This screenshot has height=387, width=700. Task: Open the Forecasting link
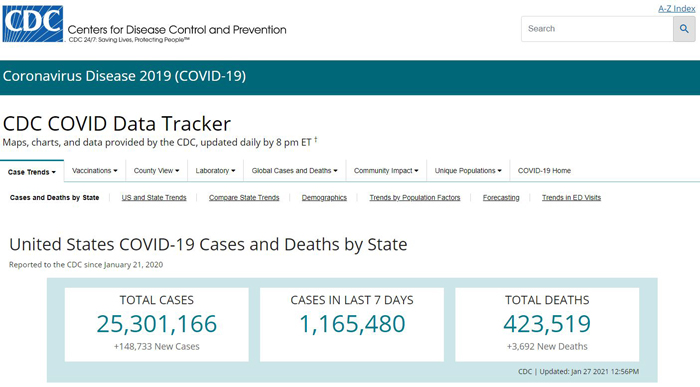click(x=501, y=198)
